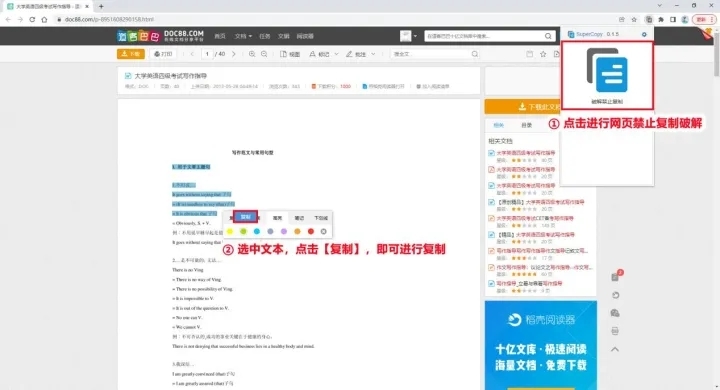Image resolution: width=720 pixels, height=390 pixels.
Task: Click the page number input field
Action: (207, 54)
